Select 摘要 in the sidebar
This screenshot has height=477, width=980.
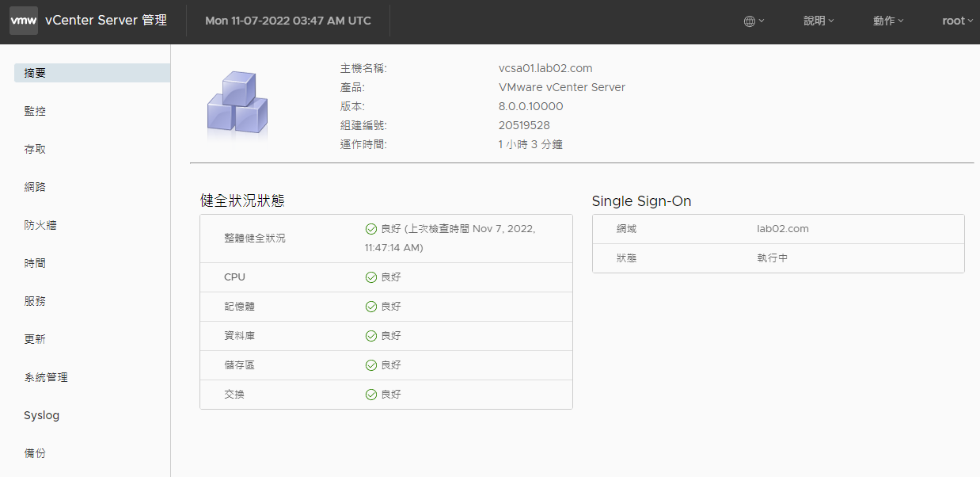(x=92, y=73)
